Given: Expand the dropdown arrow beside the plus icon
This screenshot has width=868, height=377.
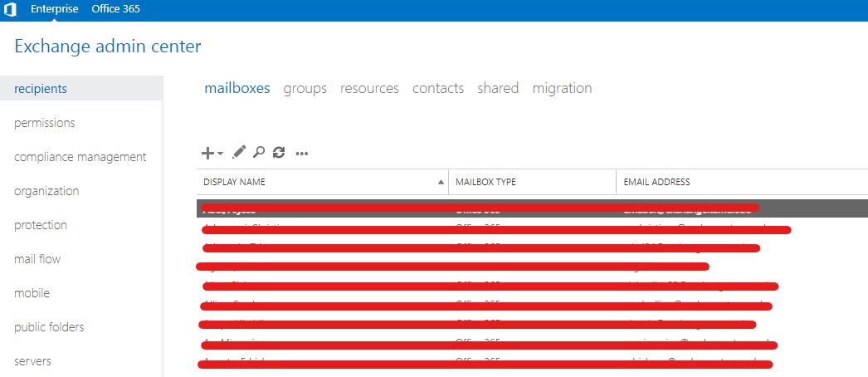Looking at the screenshot, I should [221, 154].
